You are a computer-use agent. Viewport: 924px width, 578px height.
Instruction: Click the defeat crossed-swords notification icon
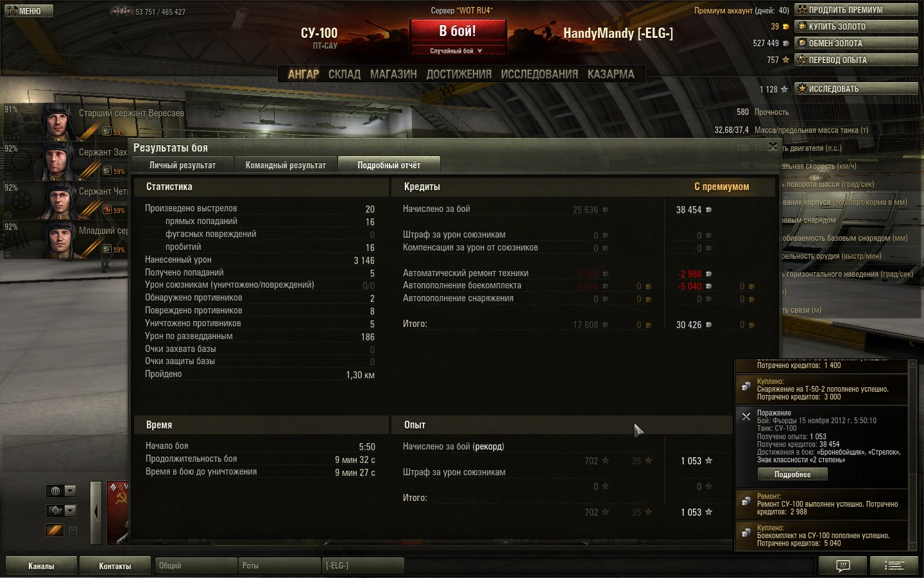click(746, 417)
